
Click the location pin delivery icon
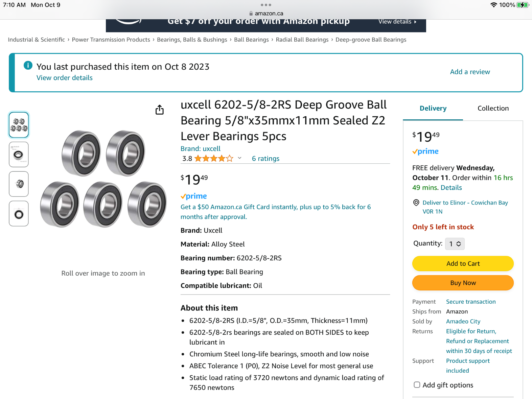tap(416, 203)
